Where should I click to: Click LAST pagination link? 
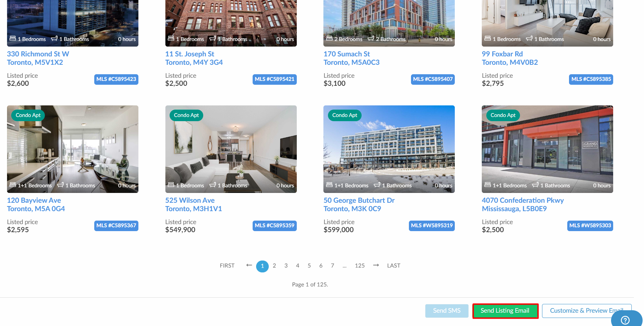(393, 266)
